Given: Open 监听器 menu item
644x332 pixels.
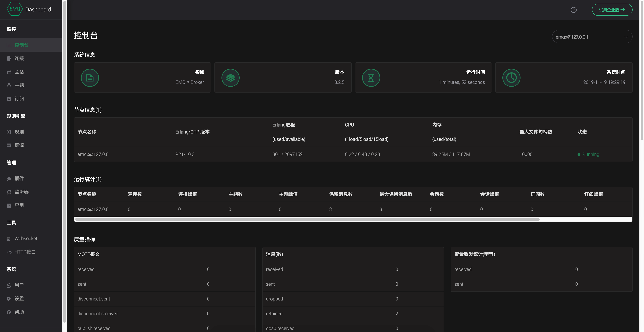Looking at the screenshot, I should pyautogui.click(x=31, y=192).
